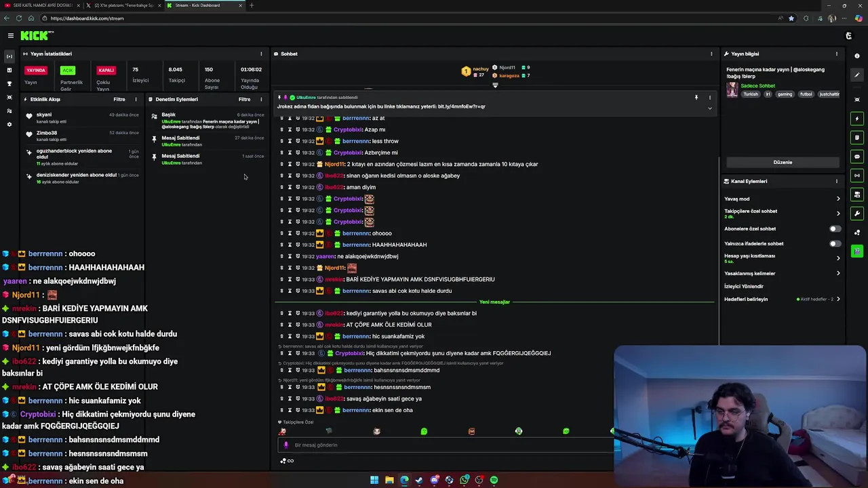Click the microphone icon in message box

pos(285,445)
